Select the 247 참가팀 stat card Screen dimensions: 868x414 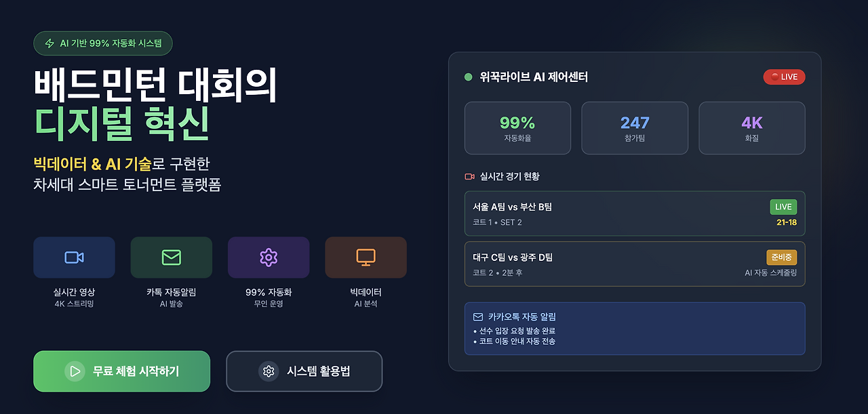635,127
